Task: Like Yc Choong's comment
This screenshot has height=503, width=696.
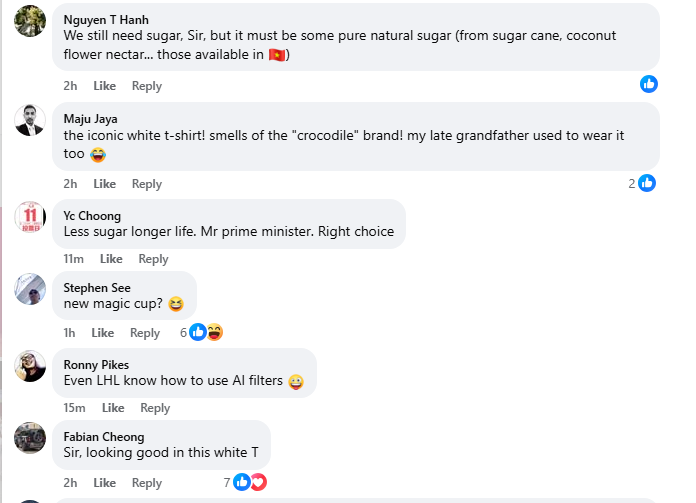Action: pos(111,259)
